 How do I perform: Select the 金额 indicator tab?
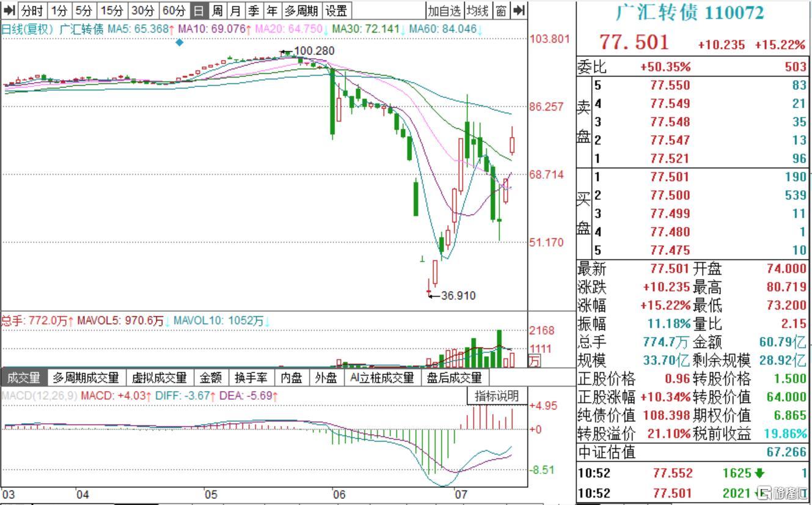click(x=211, y=378)
